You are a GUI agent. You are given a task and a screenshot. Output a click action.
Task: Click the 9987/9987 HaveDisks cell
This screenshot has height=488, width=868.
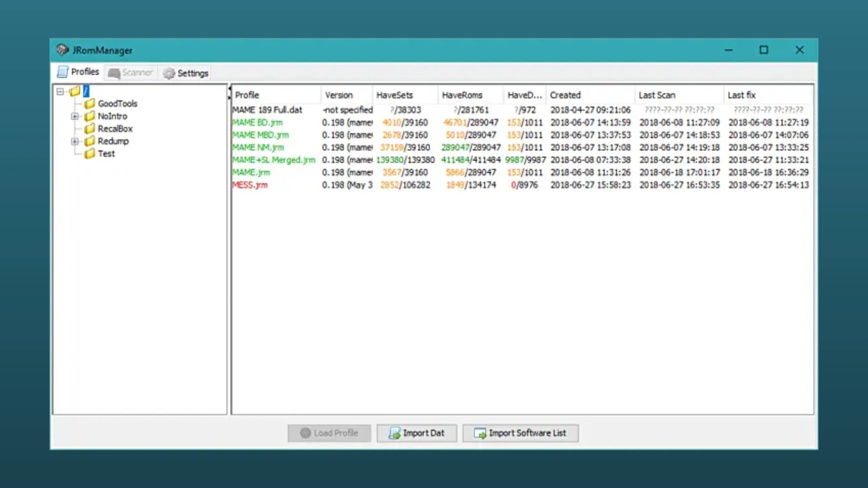[525, 160]
